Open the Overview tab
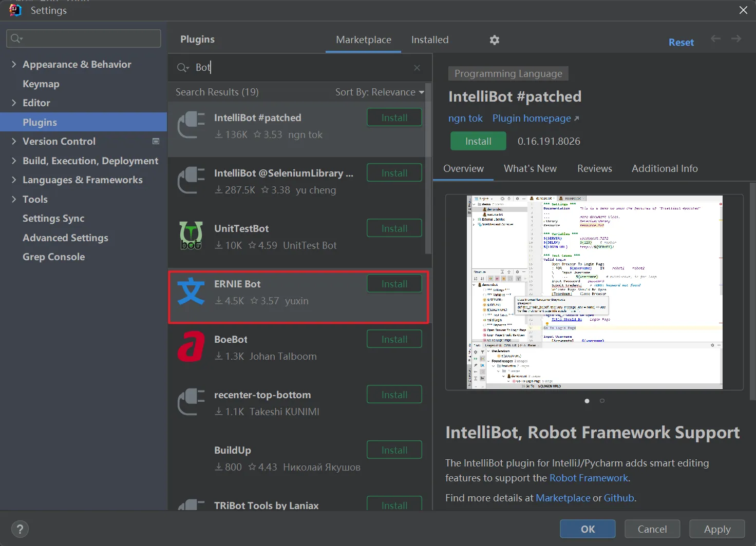This screenshot has width=756, height=546. 463,168
